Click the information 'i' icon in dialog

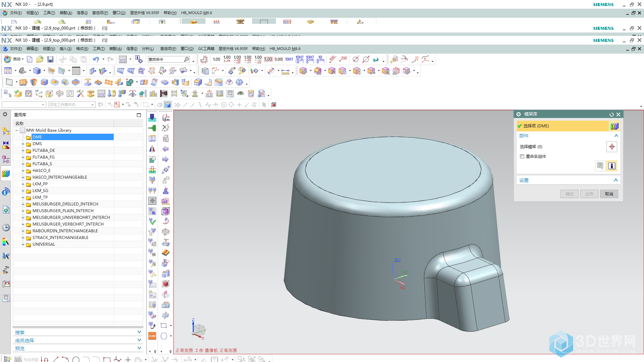click(x=612, y=166)
